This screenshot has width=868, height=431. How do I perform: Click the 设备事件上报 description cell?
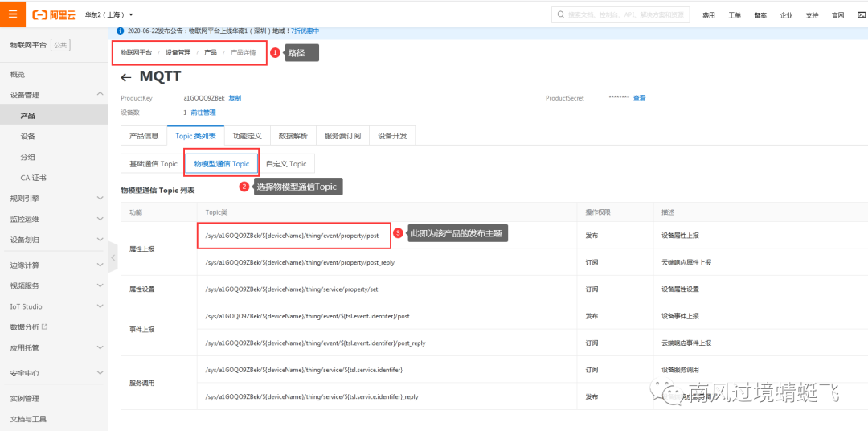coord(760,316)
